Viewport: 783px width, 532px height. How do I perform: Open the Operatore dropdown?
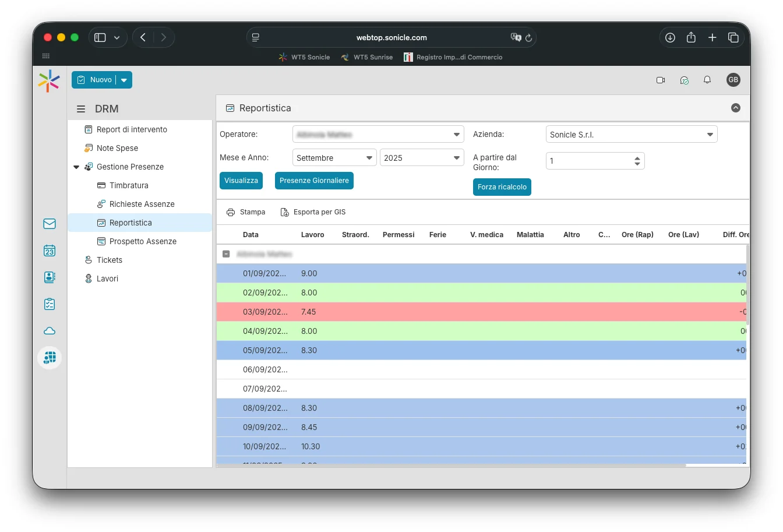pyautogui.click(x=457, y=135)
